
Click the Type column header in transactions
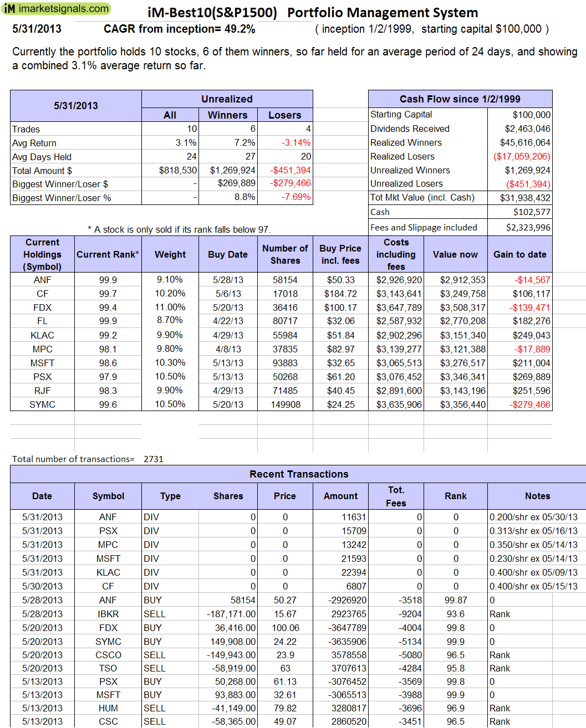point(170,496)
